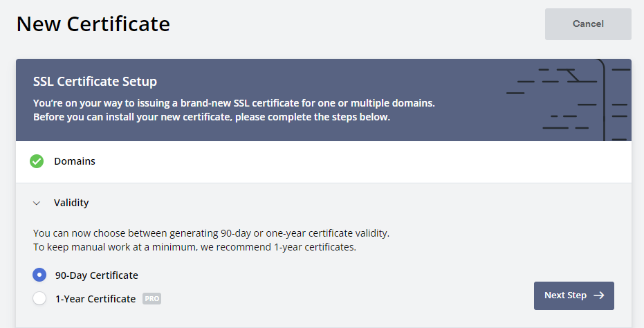Click the Validity section title
This screenshot has width=644, height=328.
tap(71, 203)
